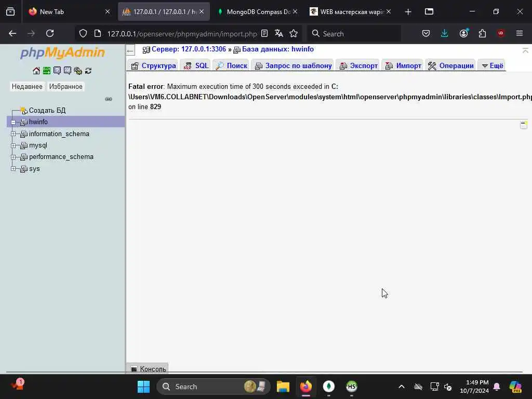Viewport: 532px width, 399px height.
Task: Click the taskbar Search box
Action: [214, 387]
